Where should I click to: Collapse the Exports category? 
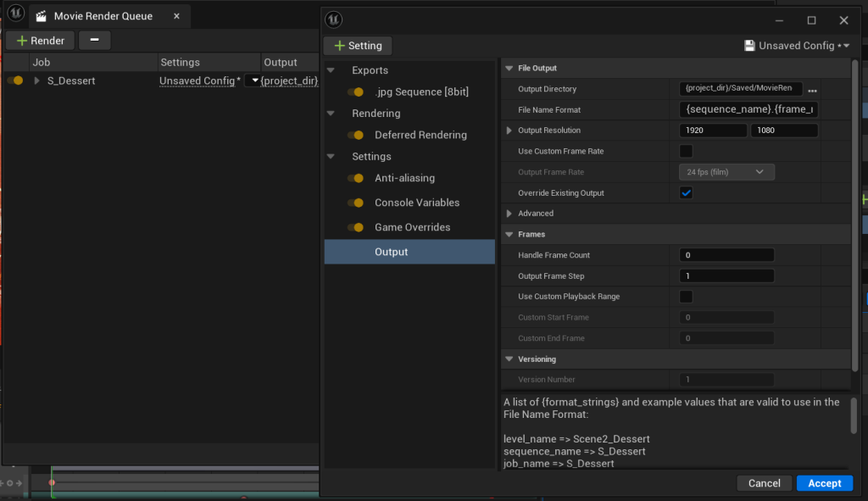pyautogui.click(x=331, y=70)
